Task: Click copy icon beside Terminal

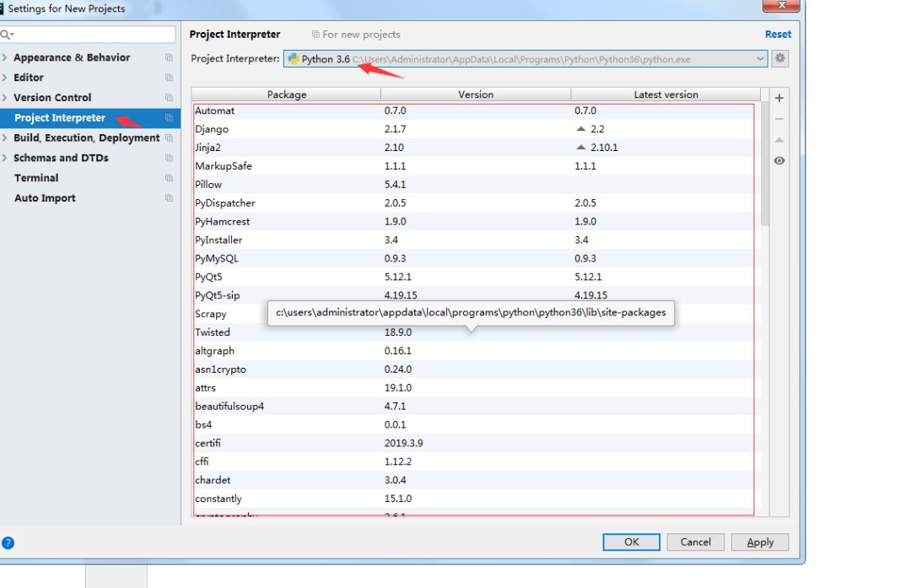Action: [x=169, y=178]
